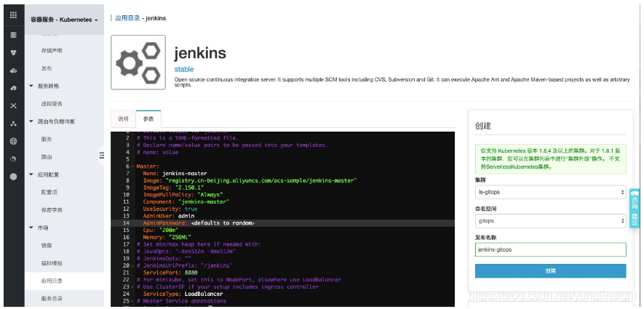Image resolution: width=644 pixels, height=309 pixels.
Task: Fold the code block at line 25
Action: [132, 301]
